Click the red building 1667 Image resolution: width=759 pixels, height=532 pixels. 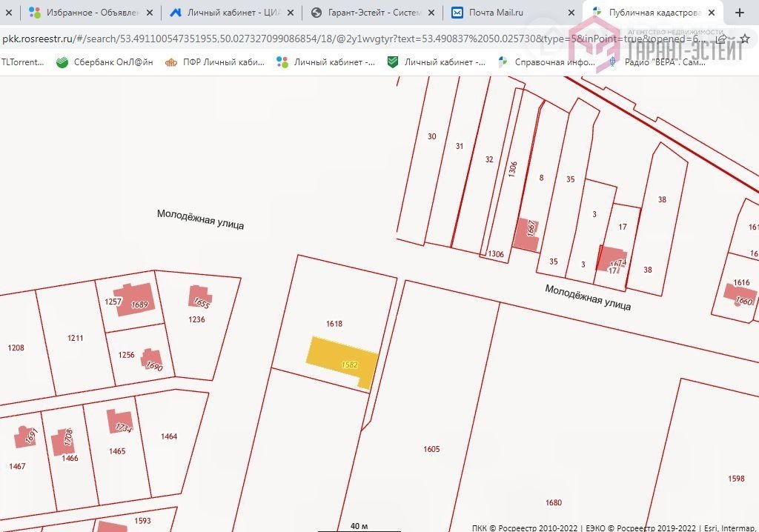coord(526,233)
